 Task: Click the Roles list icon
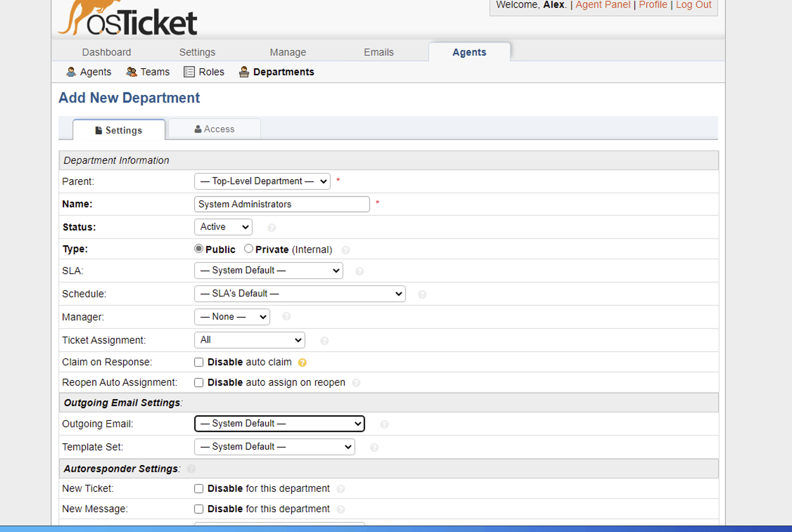coord(189,72)
